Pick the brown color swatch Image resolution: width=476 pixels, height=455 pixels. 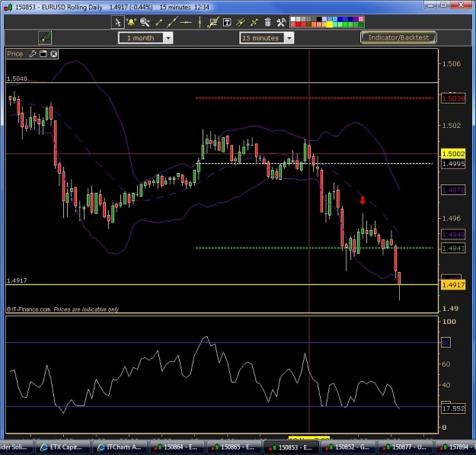pos(308,24)
